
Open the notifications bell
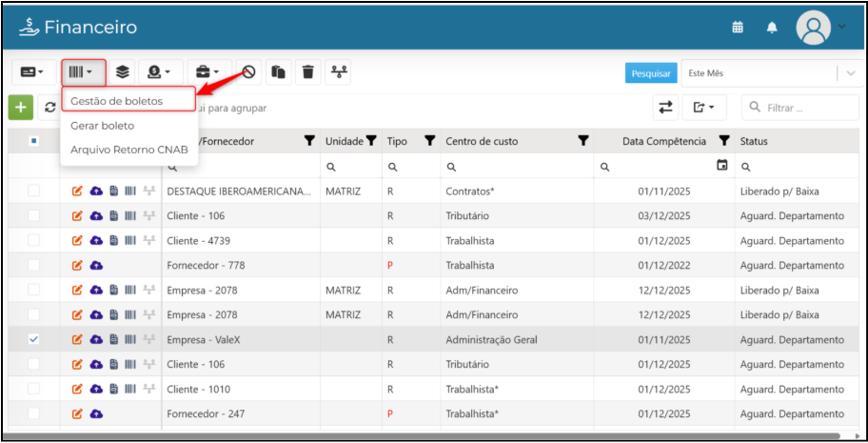pyautogui.click(x=772, y=28)
